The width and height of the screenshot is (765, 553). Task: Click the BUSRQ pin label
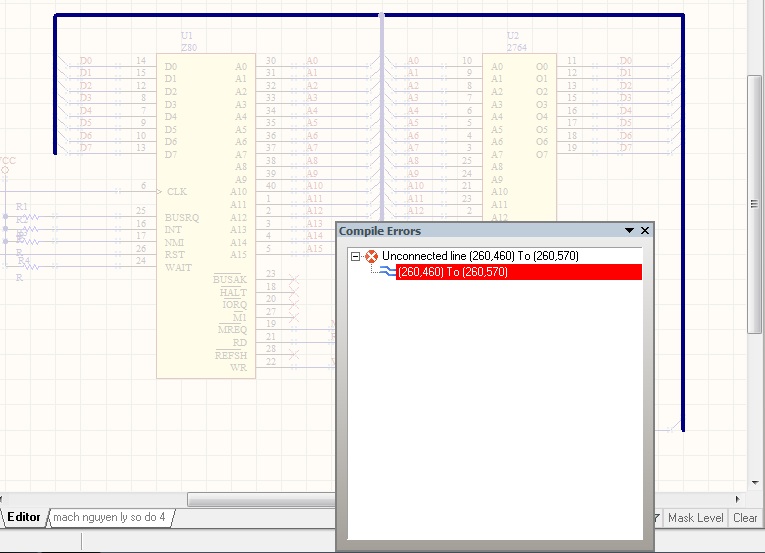pos(182,218)
